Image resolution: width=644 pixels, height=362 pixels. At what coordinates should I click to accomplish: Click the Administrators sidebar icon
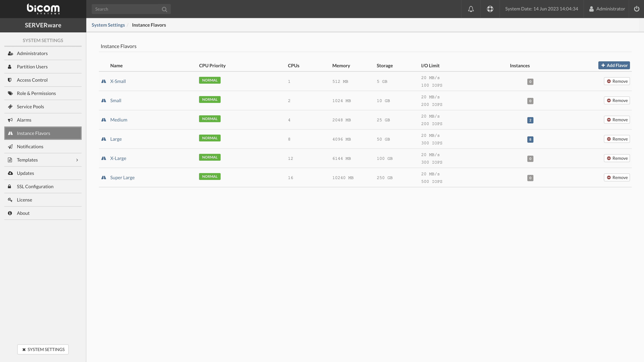(x=10, y=53)
